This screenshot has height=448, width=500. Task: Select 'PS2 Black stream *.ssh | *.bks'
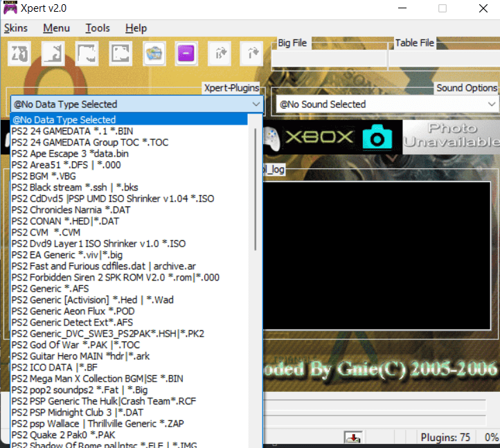[129, 187]
